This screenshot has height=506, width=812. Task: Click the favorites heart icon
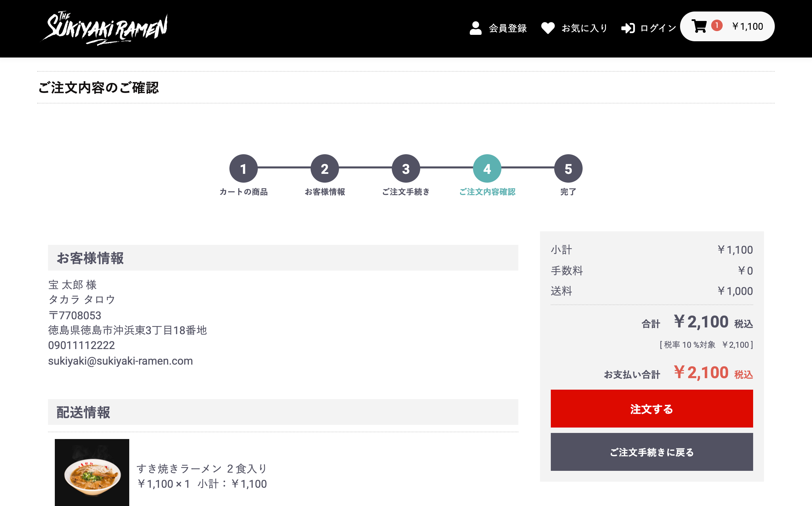[548, 28]
